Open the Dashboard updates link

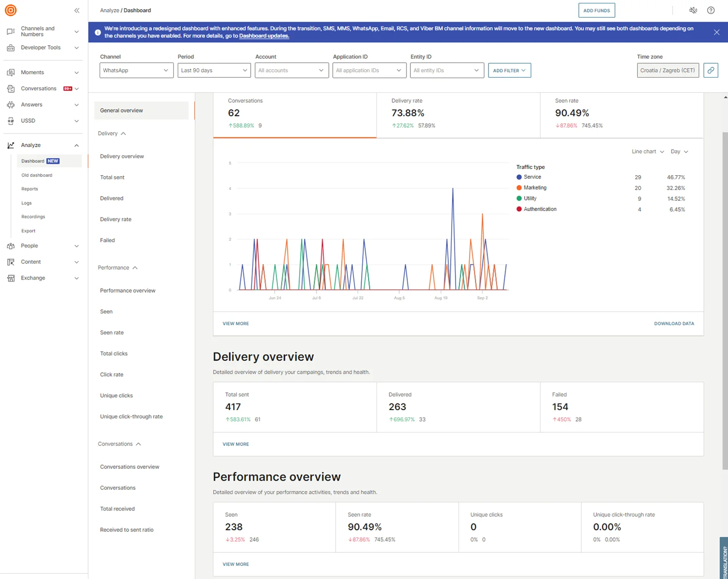264,36
